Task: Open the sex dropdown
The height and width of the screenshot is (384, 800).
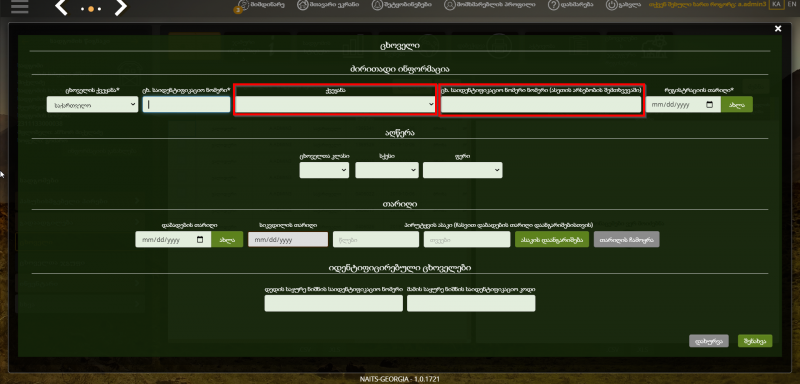Action: (387, 170)
